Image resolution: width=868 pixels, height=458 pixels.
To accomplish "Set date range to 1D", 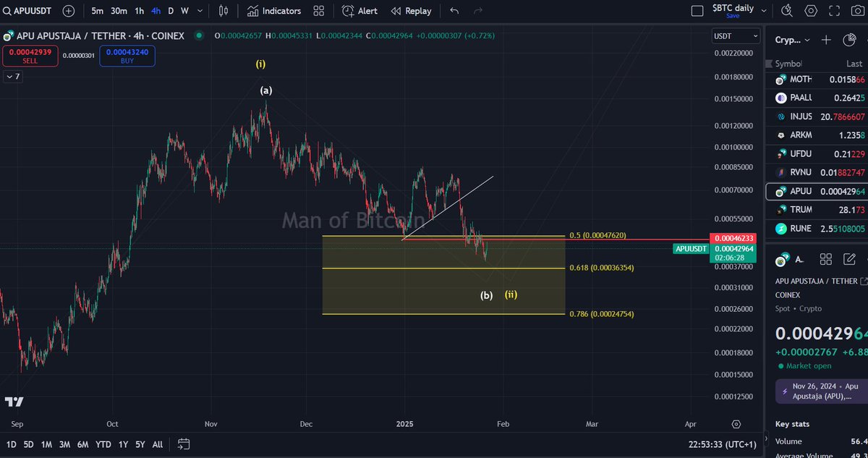I will point(10,444).
